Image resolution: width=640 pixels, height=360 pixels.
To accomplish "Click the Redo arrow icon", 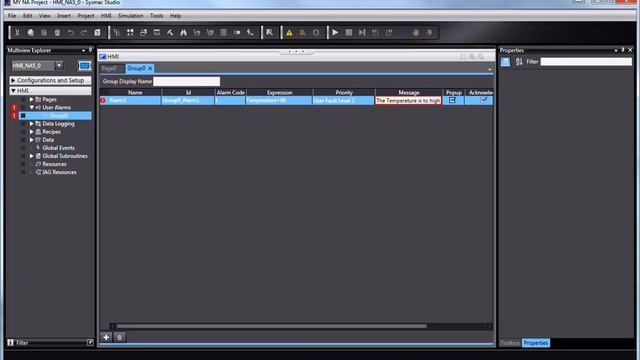I will click(x=84, y=33).
